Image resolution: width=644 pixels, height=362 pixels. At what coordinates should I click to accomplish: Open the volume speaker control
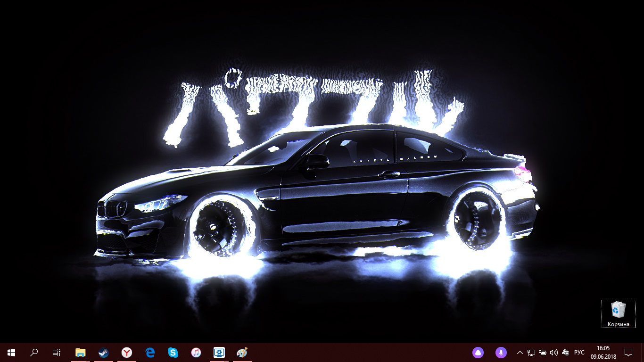[554, 352]
